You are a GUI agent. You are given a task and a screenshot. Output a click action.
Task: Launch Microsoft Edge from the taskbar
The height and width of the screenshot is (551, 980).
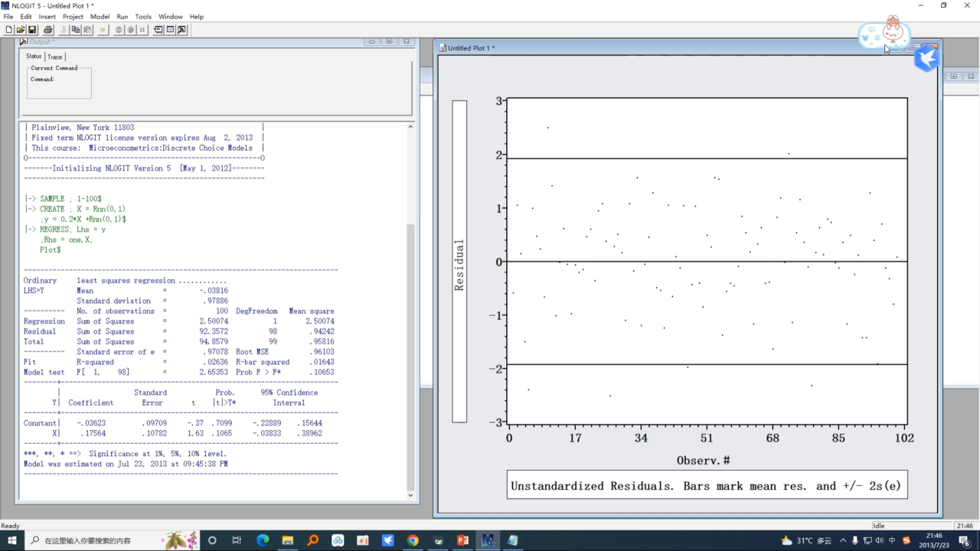coord(263,540)
